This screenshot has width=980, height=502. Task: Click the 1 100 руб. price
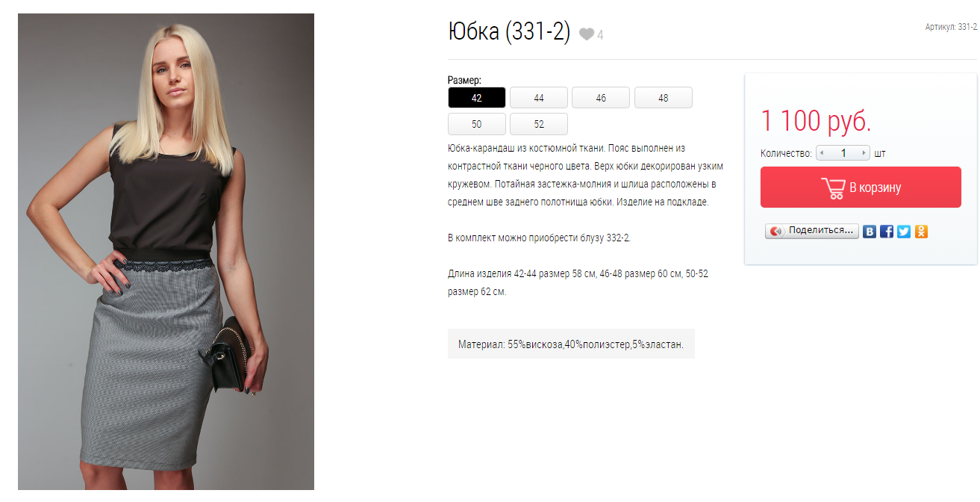click(x=816, y=121)
